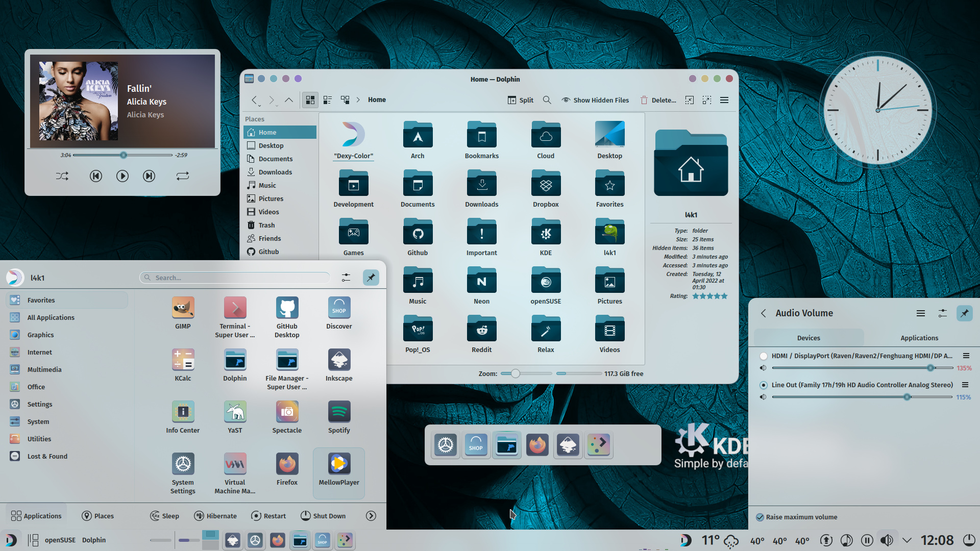This screenshot has height=551, width=980.
Task: Open HDMI device options menu
Action: (x=966, y=356)
